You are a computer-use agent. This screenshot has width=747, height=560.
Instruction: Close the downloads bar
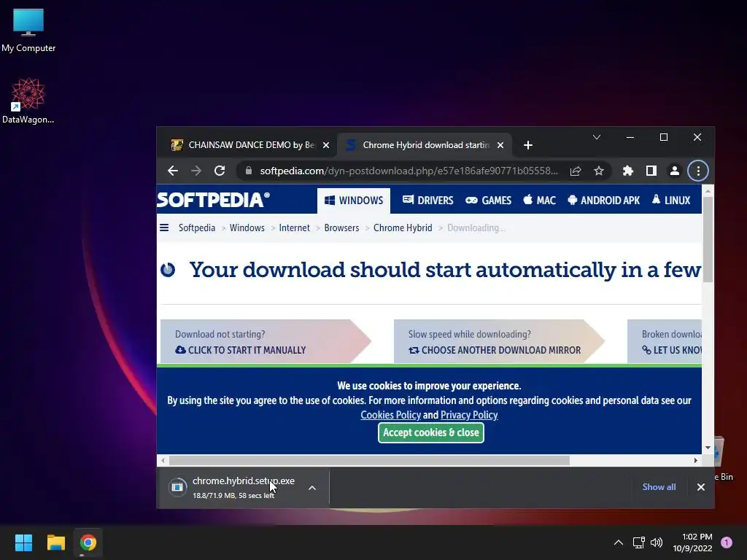[x=701, y=487]
